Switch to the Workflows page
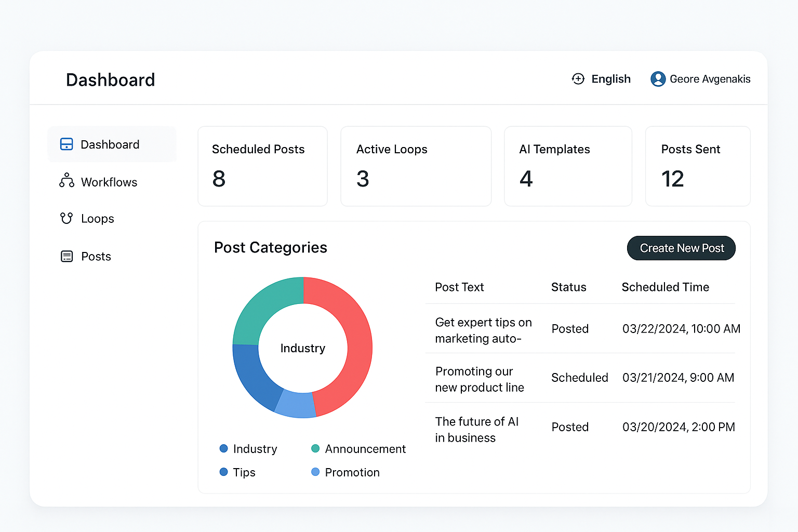 click(109, 181)
